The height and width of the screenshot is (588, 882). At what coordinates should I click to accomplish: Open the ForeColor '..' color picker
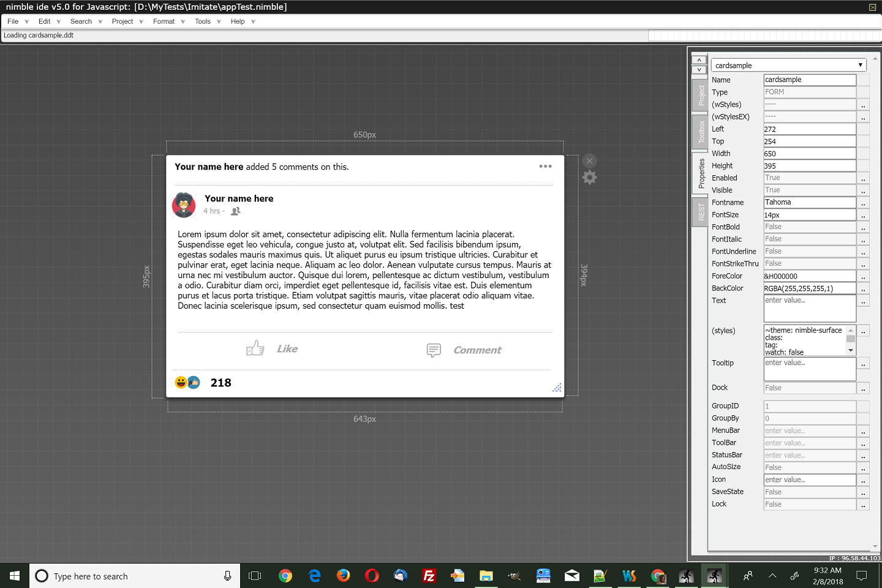(x=863, y=276)
